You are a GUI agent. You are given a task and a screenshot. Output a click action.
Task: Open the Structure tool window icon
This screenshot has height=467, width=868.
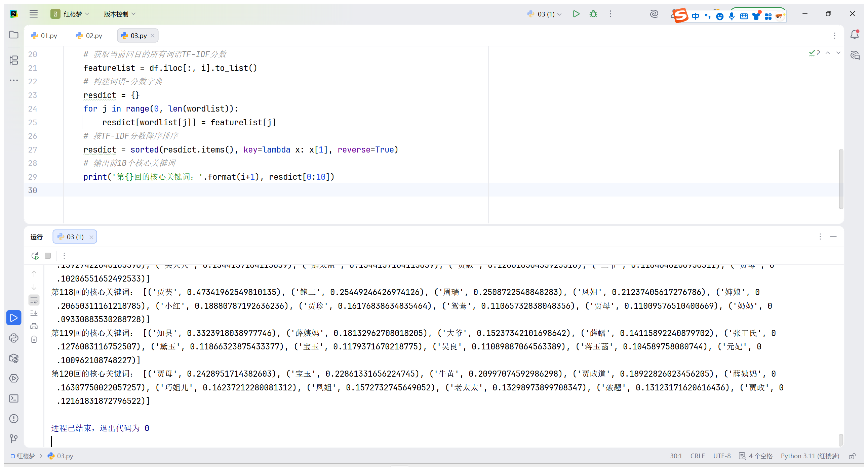[x=14, y=60]
